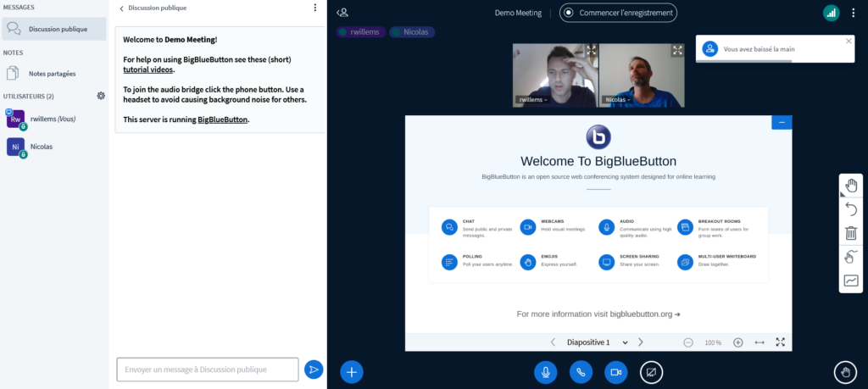
Task: Focus the message input for Discussion publique
Action: pyautogui.click(x=208, y=370)
